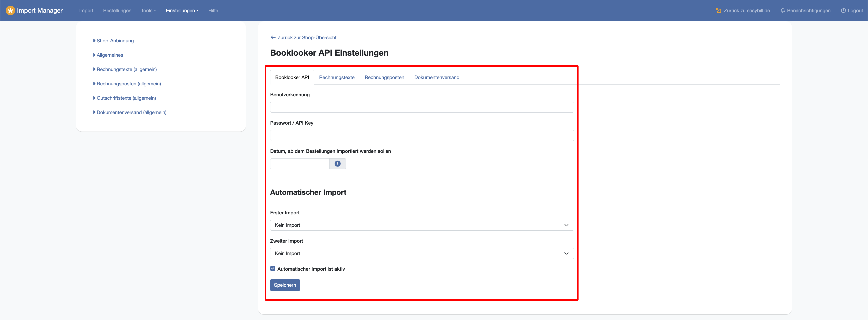Switch to the Dokumentenversand tab
The width and height of the screenshot is (868, 320).
pyautogui.click(x=436, y=77)
